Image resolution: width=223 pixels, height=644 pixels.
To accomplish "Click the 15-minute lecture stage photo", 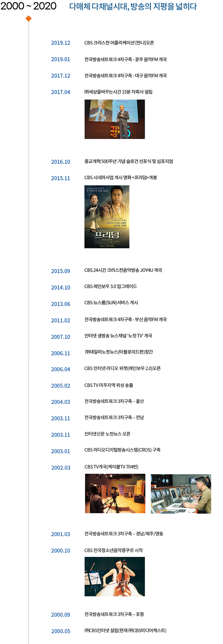I will [x=115, y=119].
